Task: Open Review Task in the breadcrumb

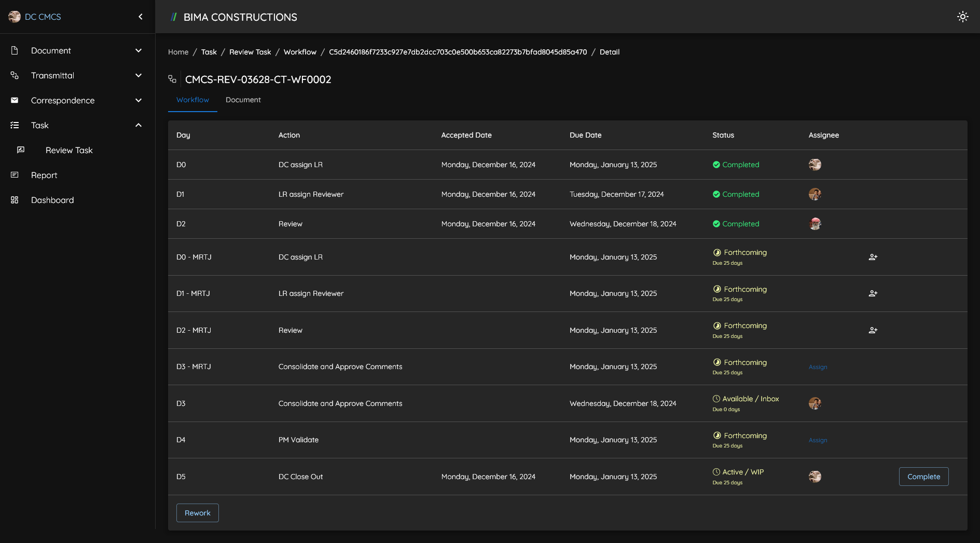Action: point(250,52)
